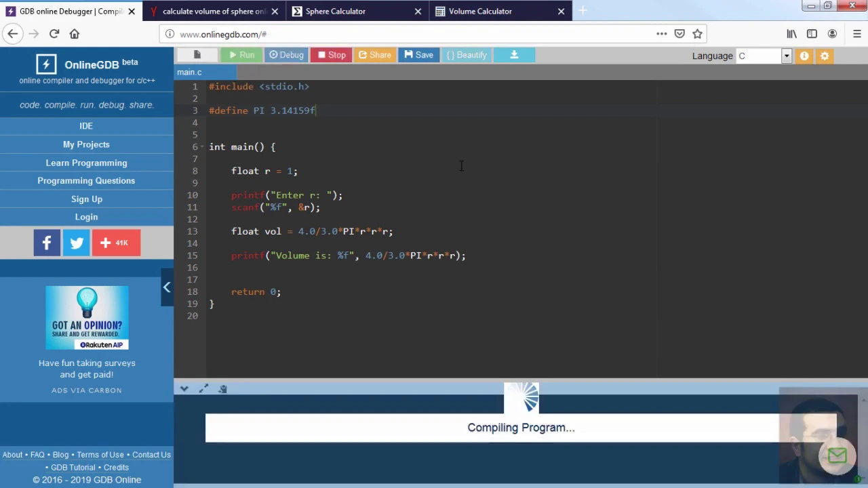Run the program with Run button
The image size is (868, 488).
pyautogui.click(x=241, y=55)
